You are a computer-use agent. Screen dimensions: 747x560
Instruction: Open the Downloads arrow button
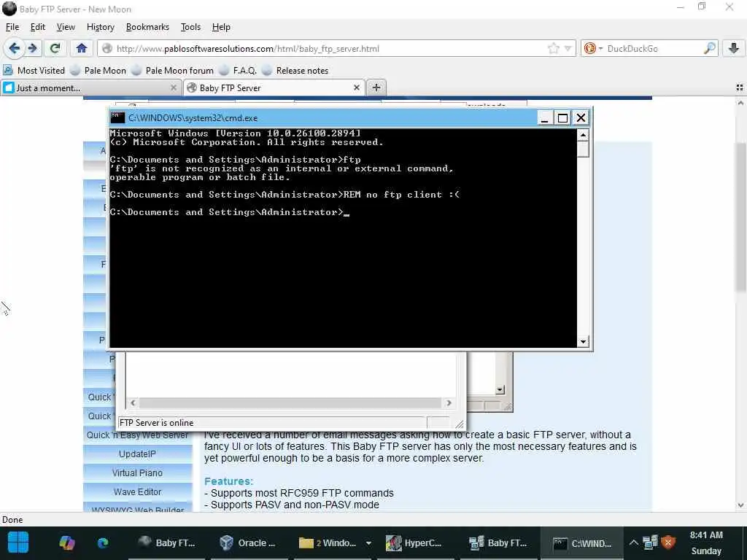[x=734, y=48]
